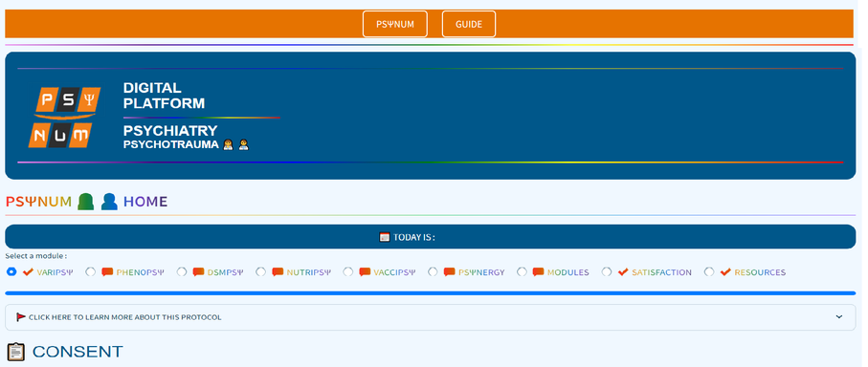Click the PSYNUM orange logo image

coord(64,117)
